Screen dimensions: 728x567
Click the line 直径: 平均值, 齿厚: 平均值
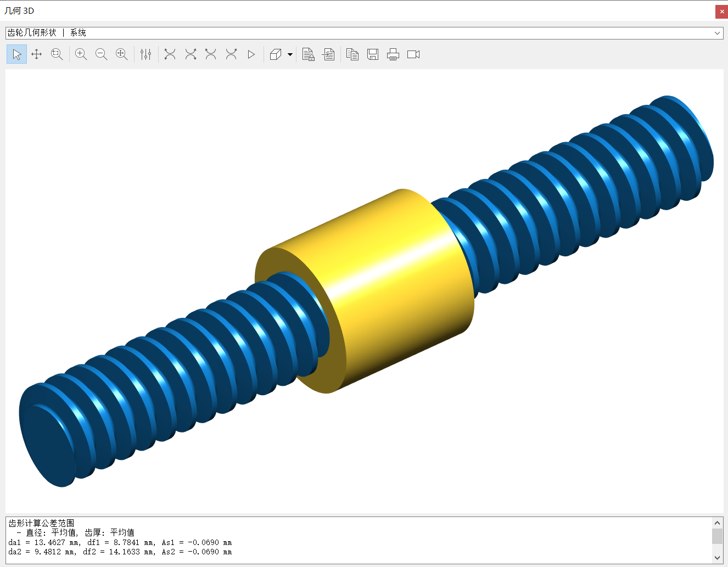click(80, 532)
